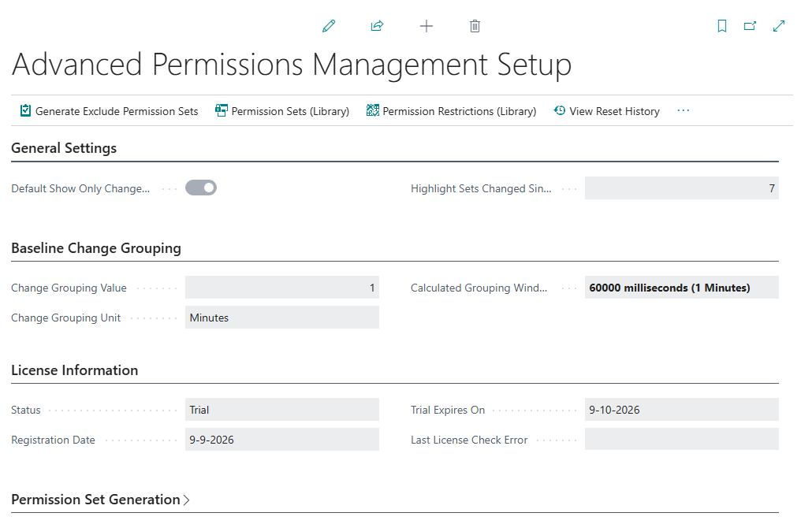
Task: Open the more actions ellipsis menu
Action: pos(683,111)
